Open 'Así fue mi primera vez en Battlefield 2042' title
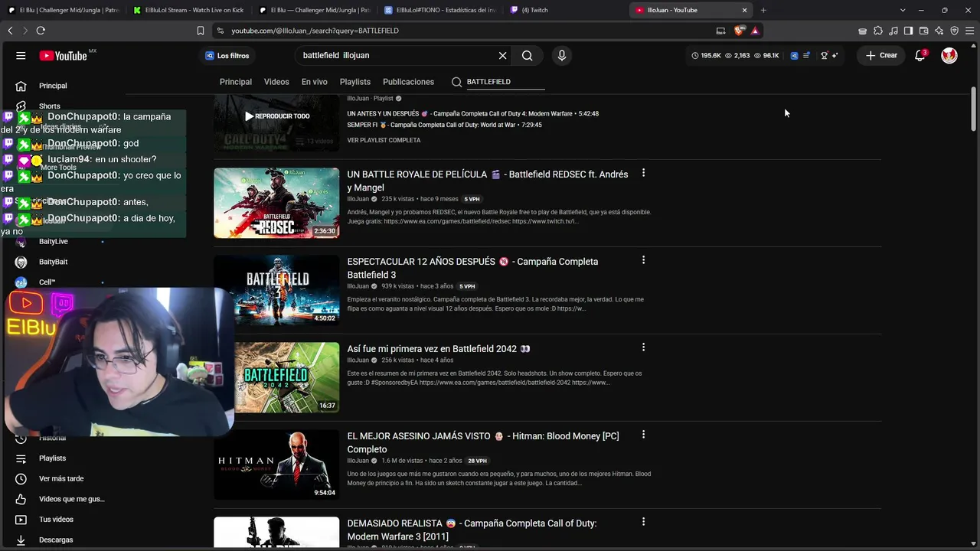The height and width of the screenshot is (551, 980). (439, 349)
